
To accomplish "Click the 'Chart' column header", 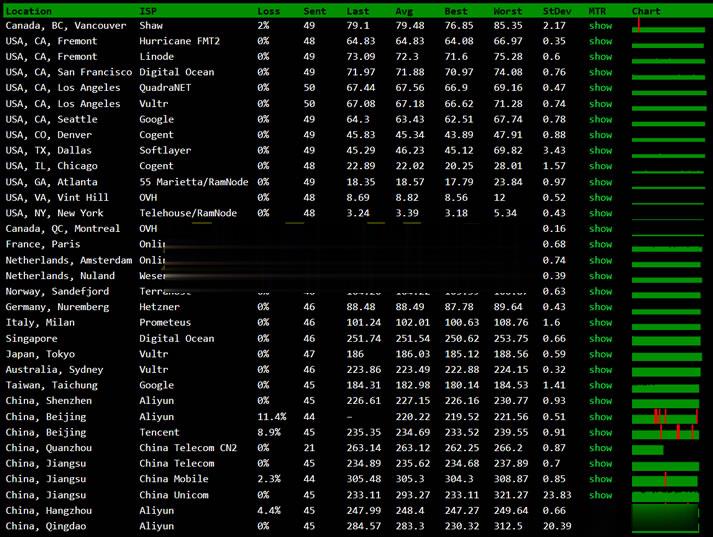I will coord(646,11).
